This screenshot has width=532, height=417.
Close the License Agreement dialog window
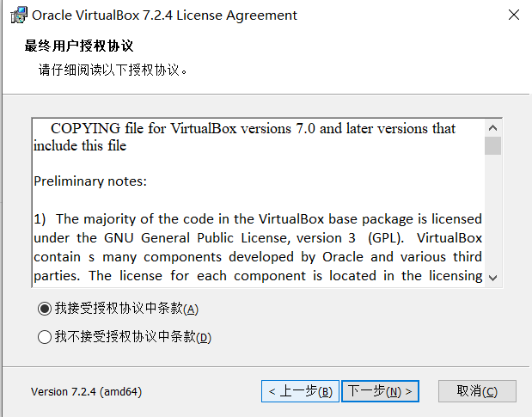tap(513, 15)
